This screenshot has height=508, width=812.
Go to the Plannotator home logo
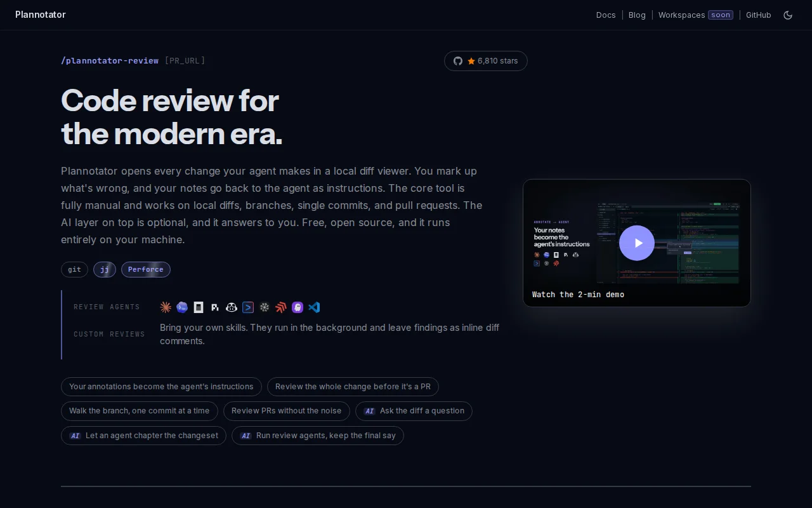click(x=41, y=15)
